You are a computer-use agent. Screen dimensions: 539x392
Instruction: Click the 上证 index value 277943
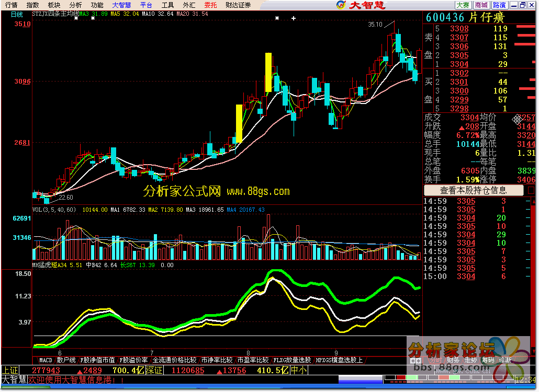click(x=46, y=371)
